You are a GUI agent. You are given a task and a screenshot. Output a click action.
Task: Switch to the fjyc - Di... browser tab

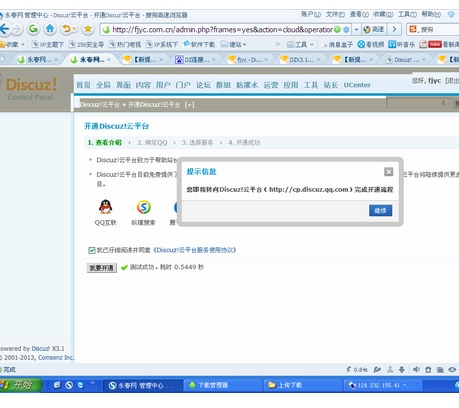(x=249, y=60)
